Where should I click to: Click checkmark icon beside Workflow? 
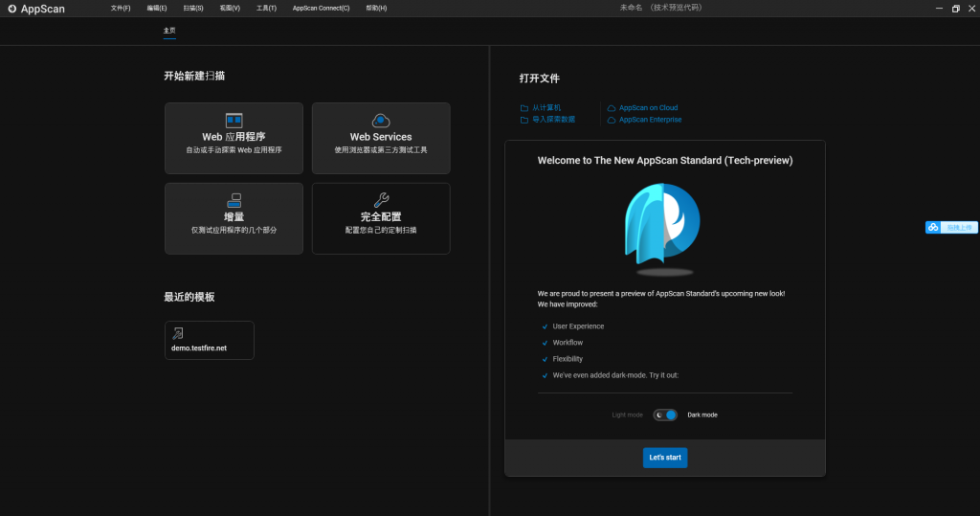tap(545, 343)
